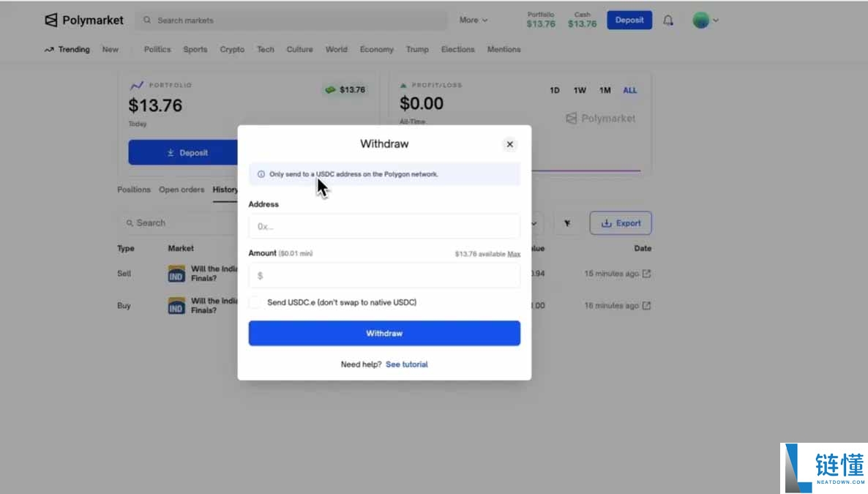Open the Economy category
The image size is (868, 494).
(x=376, y=49)
